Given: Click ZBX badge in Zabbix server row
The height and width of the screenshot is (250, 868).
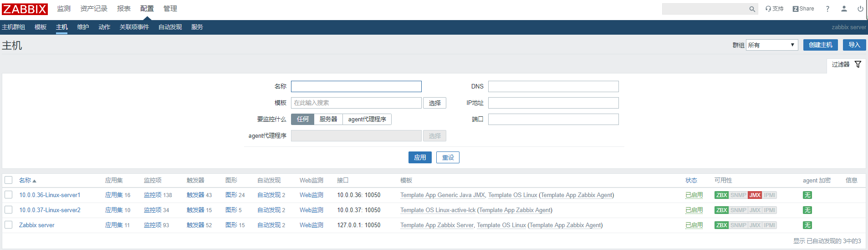Looking at the screenshot, I should pos(721,225).
